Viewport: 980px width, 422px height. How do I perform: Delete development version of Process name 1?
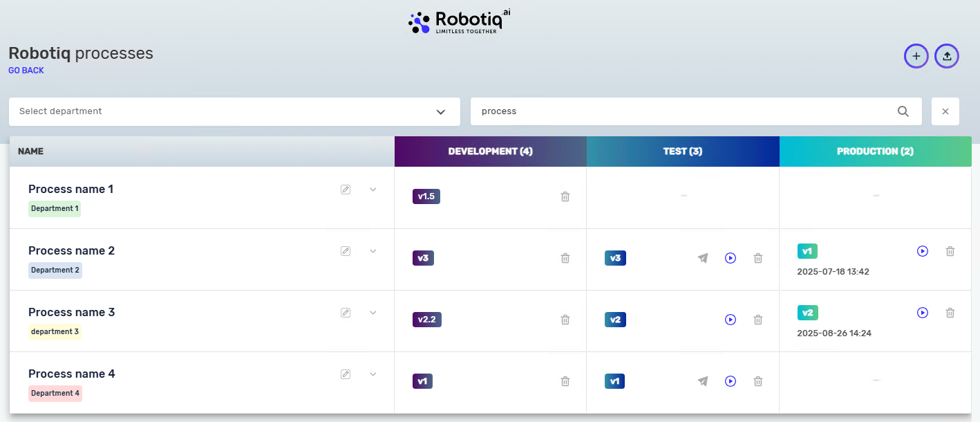(x=565, y=196)
